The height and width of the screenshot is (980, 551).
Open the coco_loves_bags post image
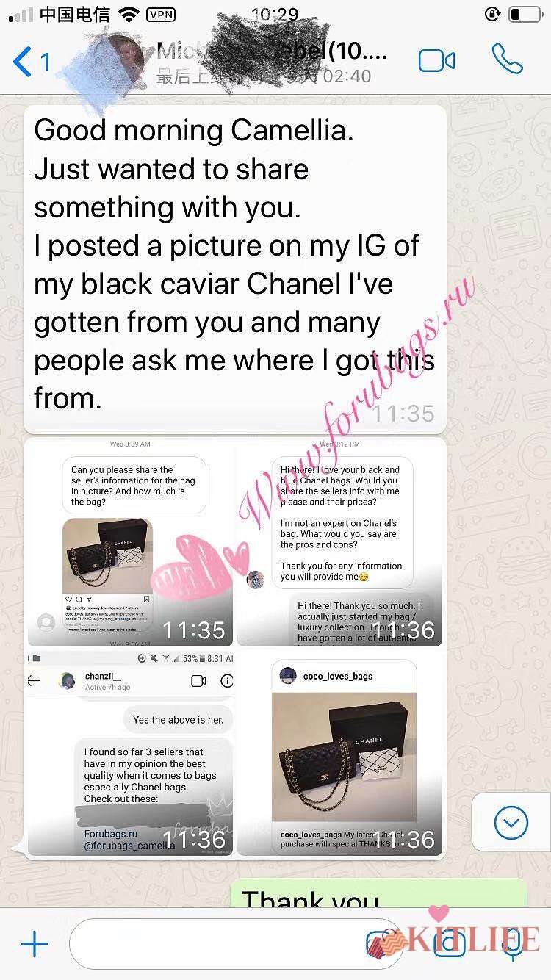[339, 752]
